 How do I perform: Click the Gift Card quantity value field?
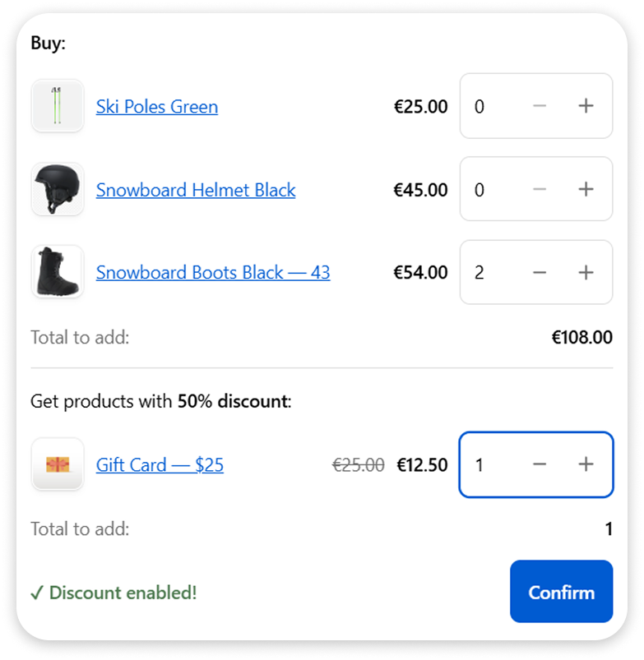[490, 464]
